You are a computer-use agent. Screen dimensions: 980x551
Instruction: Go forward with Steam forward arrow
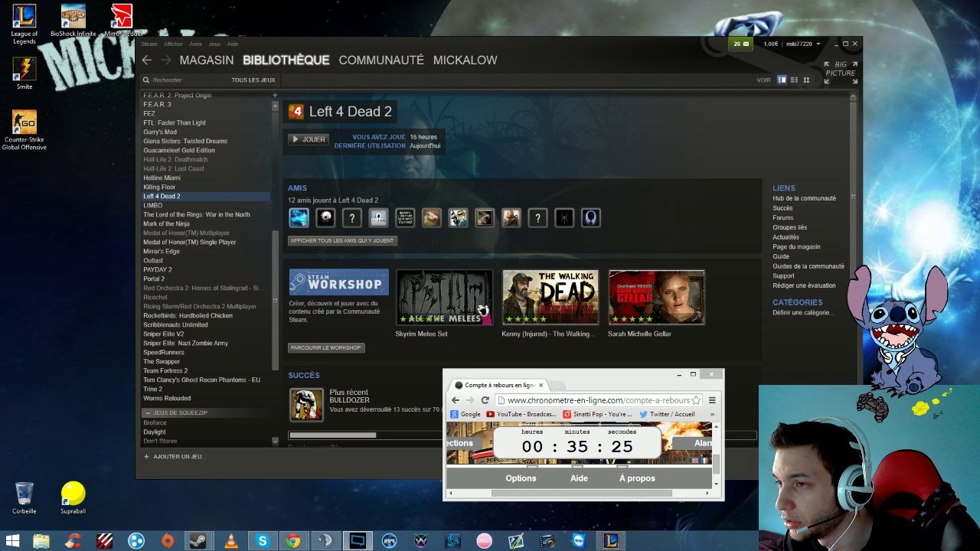[165, 60]
